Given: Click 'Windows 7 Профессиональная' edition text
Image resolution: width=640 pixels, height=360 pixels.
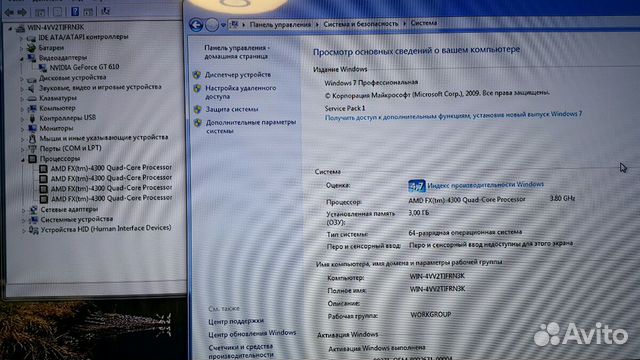Looking at the screenshot, I should 371,82.
